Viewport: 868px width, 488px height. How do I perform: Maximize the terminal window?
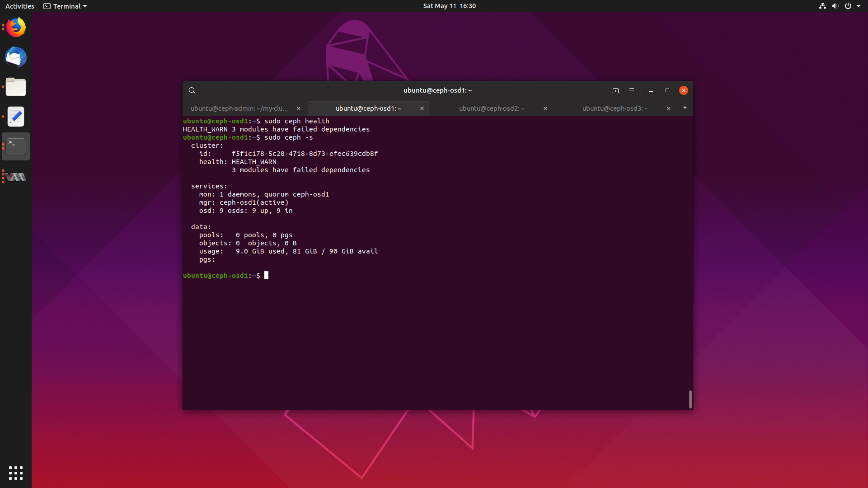(x=667, y=90)
